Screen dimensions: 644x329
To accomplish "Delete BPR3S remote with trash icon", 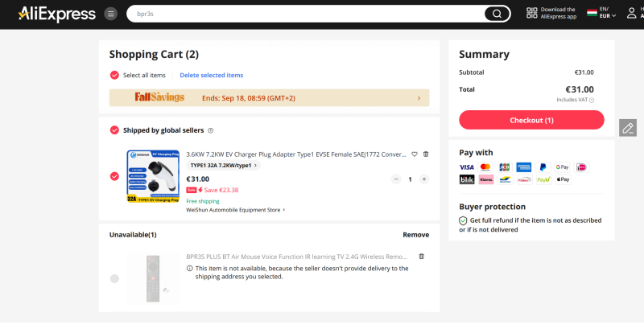I will point(421,257).
